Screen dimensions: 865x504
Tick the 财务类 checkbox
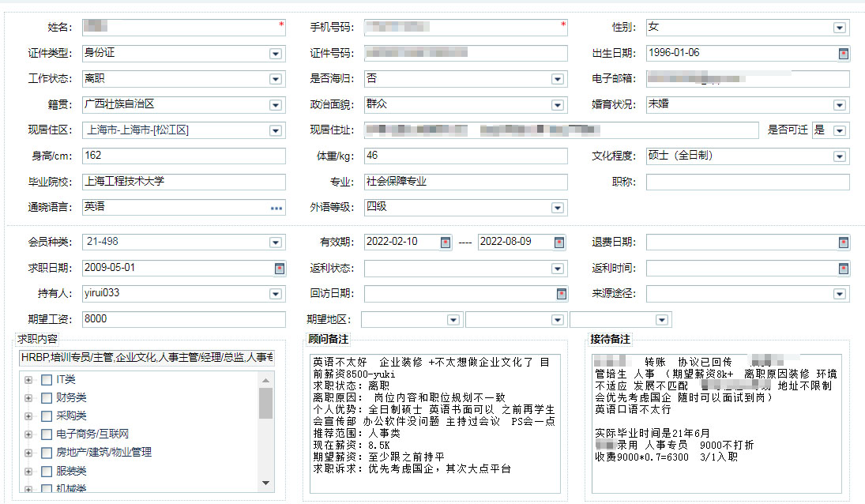(x=47, y=398)
